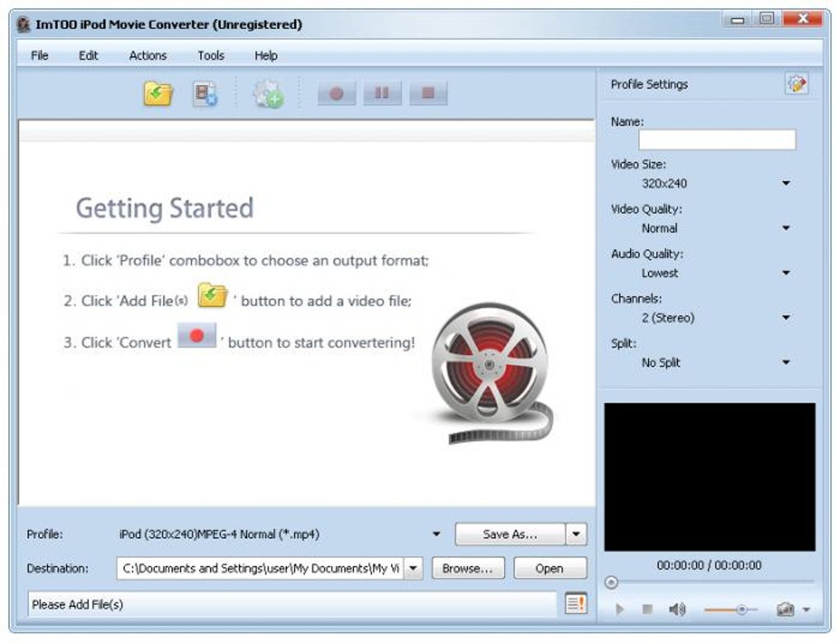The height and width of the screenshot is (644, 840).
Task: Expand the Channels dropdown
Action: coord(786,318)
